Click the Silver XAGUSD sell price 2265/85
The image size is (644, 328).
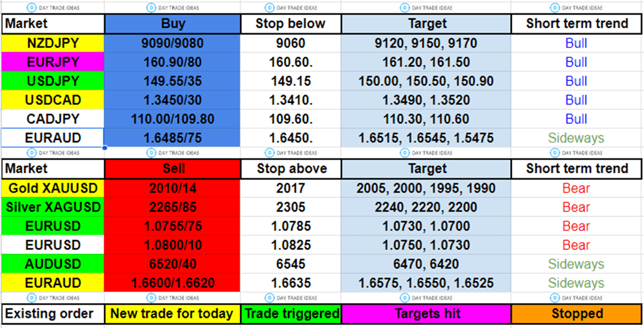pos(172,207)
